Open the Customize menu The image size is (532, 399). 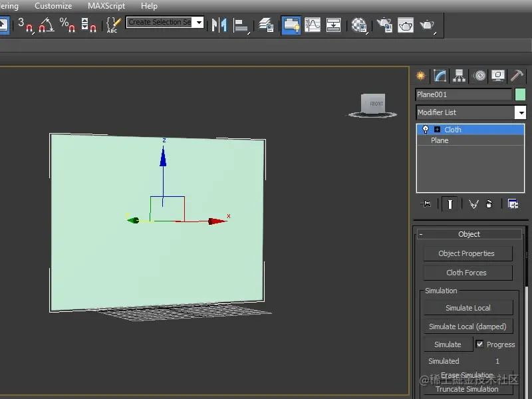point(53,6)
